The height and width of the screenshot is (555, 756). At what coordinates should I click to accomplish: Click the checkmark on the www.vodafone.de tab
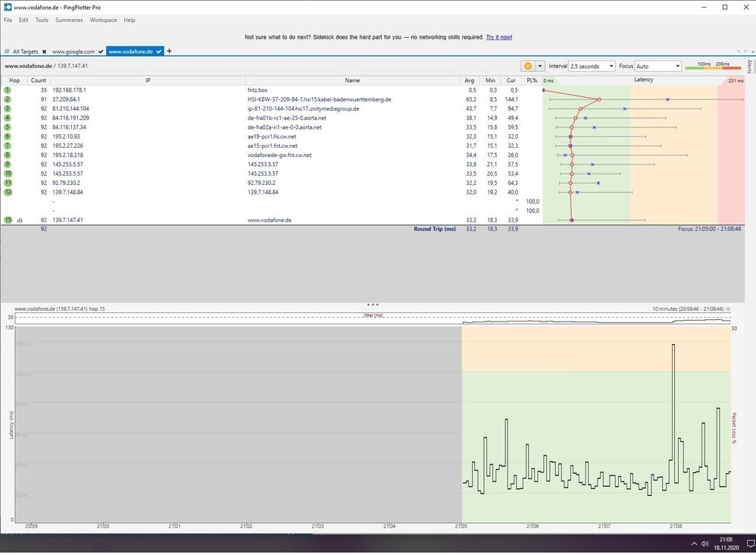click(158, 52)
